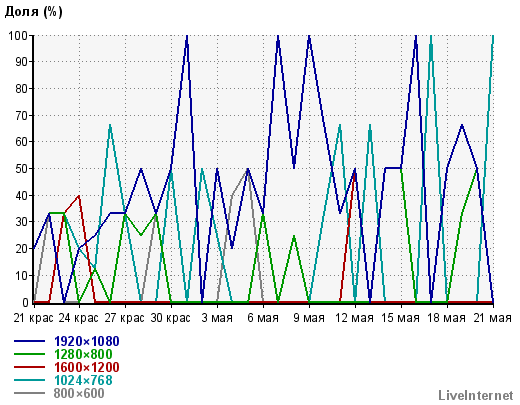Click the 1280×800 legend label

click(83, 354)
